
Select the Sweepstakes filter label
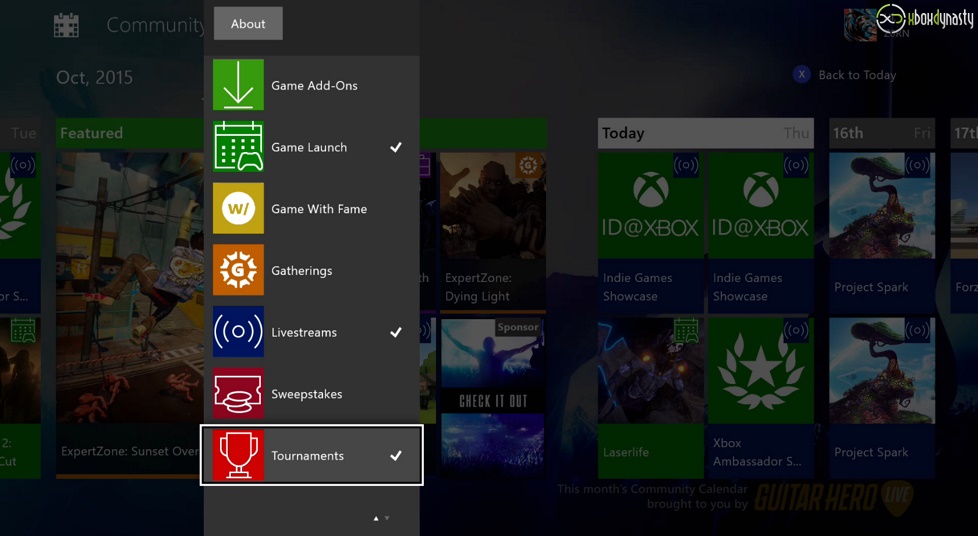(306, 394)
